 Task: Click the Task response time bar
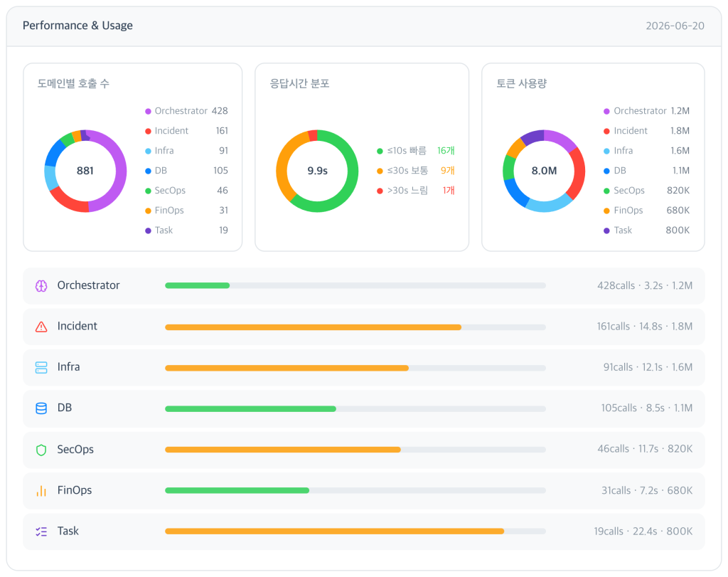(355, 531)
